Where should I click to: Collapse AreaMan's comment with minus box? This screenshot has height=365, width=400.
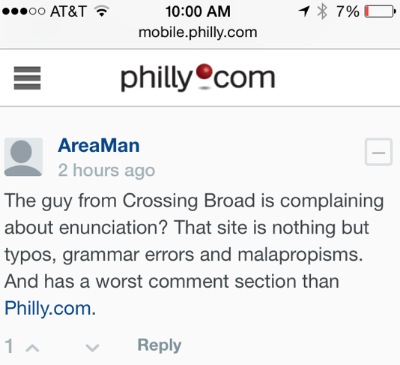378,152
